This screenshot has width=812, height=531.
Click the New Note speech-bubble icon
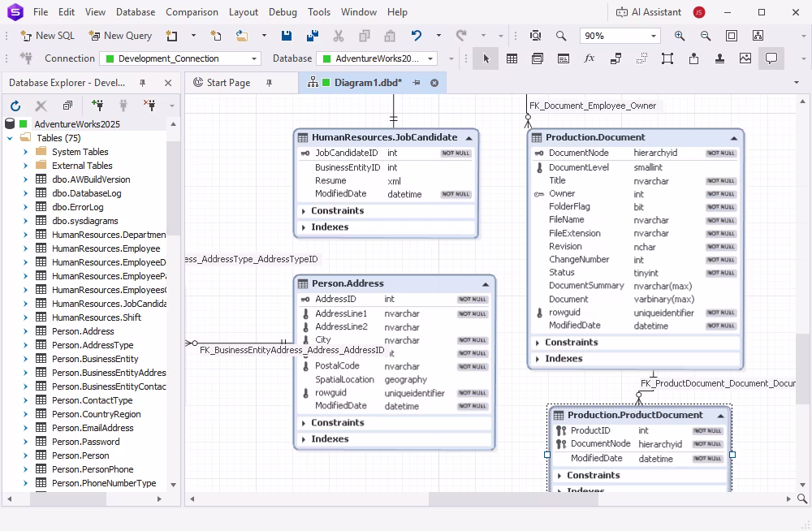tap(771, 58)
